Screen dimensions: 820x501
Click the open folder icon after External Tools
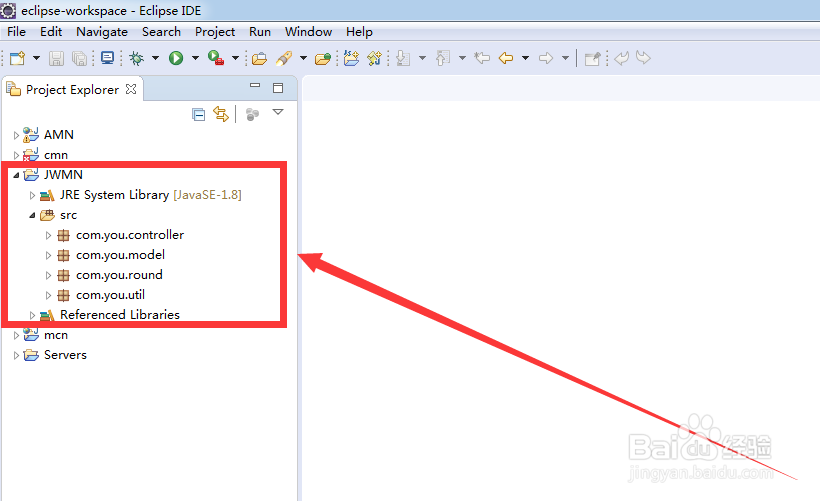point(259,59)
